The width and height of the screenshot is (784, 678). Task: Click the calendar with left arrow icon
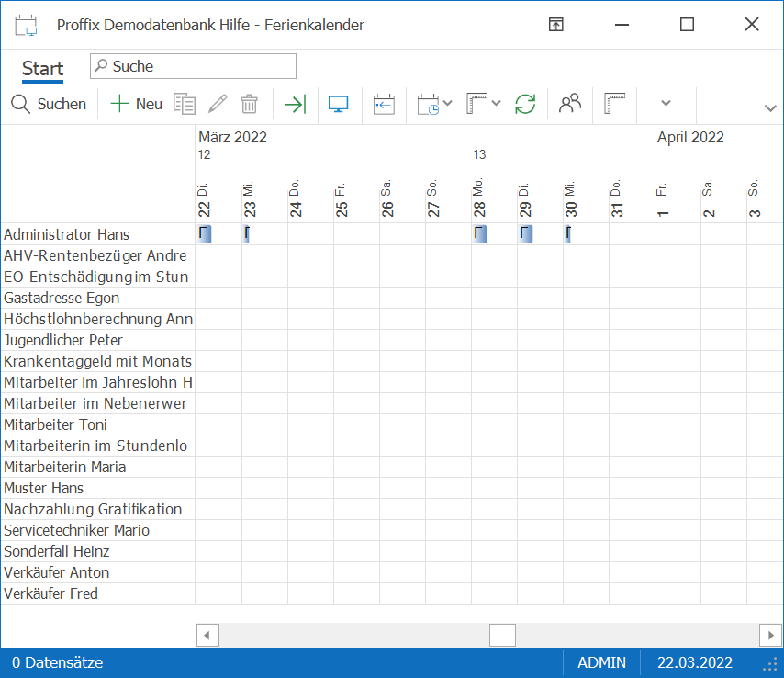[384, 104]
